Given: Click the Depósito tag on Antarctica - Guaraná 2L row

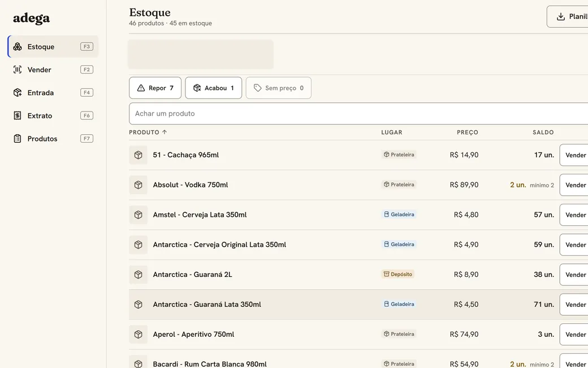Looking at the screenshot, I should point(398,274).
